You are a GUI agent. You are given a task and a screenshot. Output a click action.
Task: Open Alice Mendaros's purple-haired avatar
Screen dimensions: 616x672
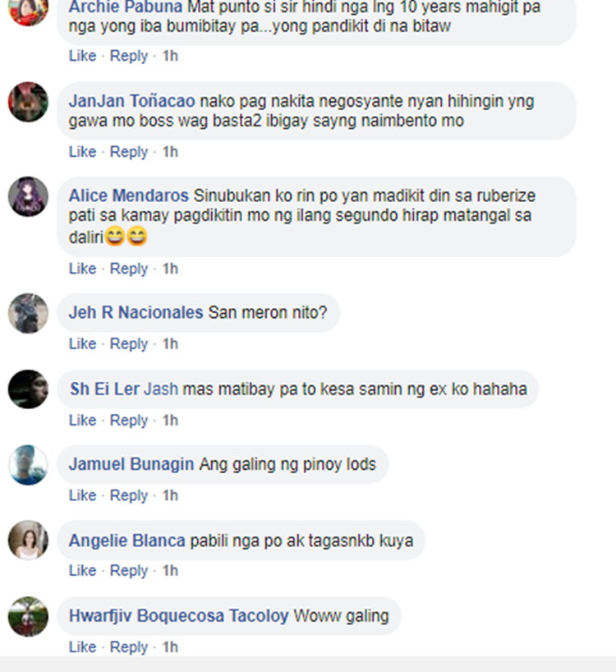point(28,196)
